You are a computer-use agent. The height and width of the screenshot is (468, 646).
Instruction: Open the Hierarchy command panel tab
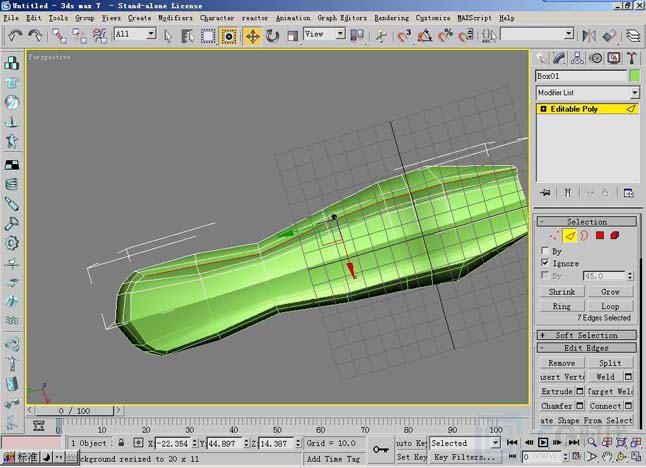pyautogui.click(x=577, y=58)
